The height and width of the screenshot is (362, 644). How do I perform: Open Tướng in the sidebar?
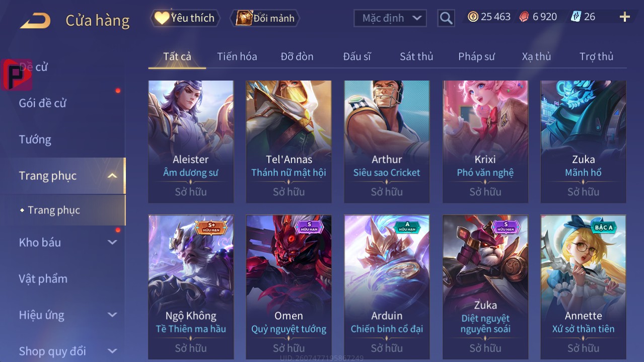click(35, 139)
